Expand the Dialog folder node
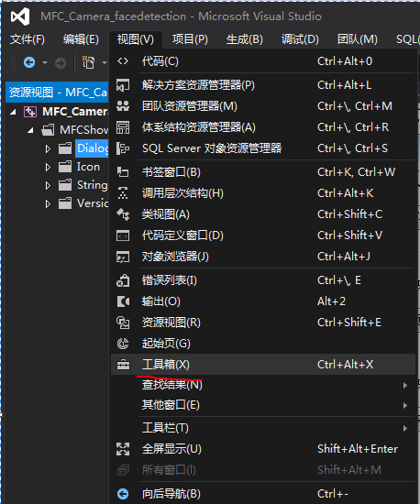420x504 pixels. click(48, 148)
